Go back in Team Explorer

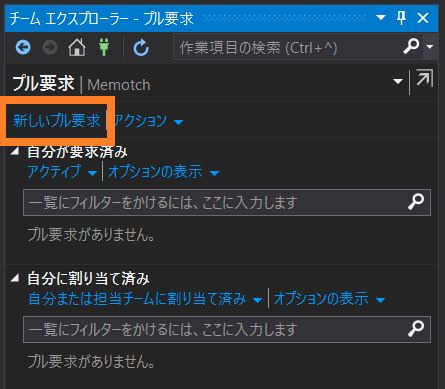click(23, 47)
